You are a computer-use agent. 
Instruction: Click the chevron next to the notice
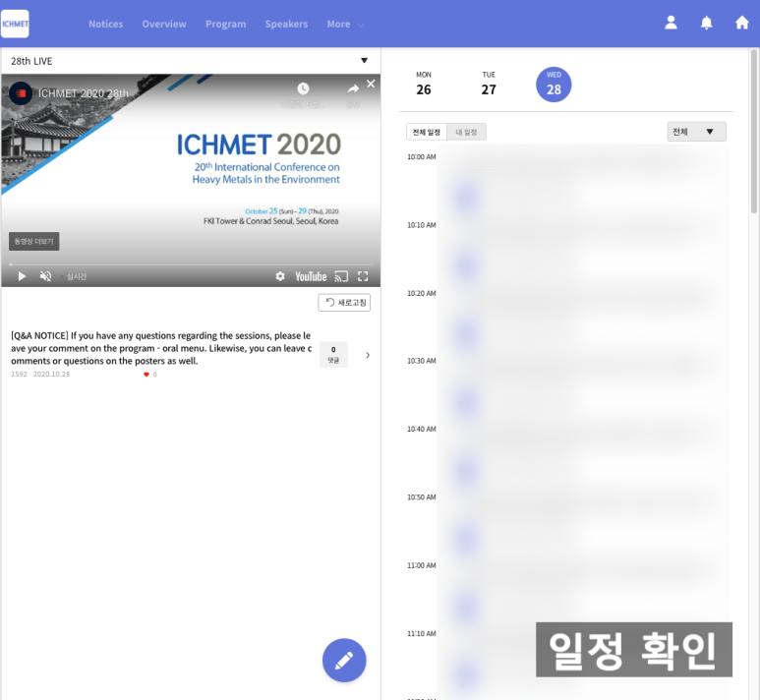click(368, 355)
